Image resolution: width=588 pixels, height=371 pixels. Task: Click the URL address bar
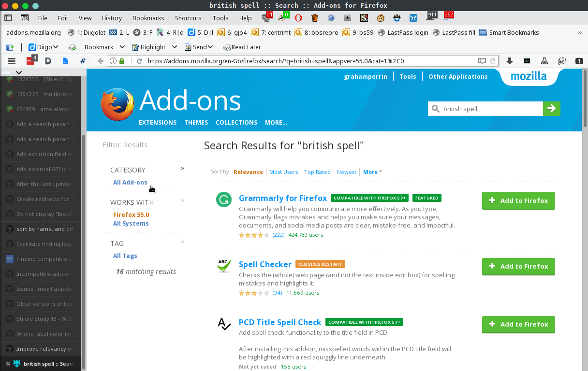[x=310, y=61]
